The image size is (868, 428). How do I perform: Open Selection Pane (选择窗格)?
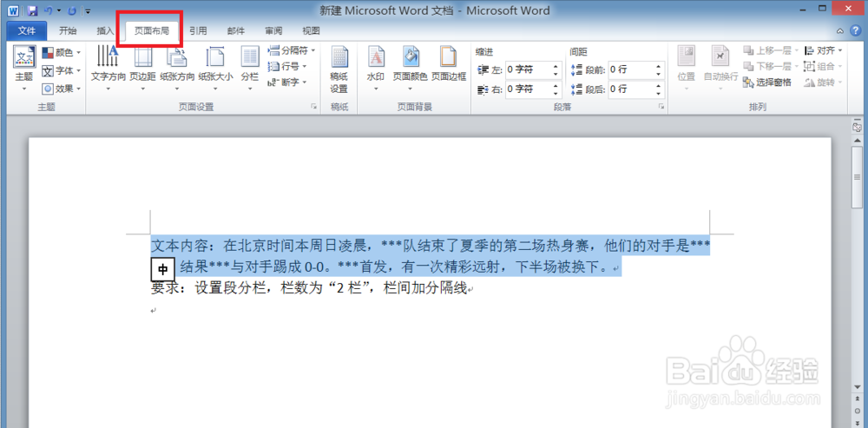coord(768,82)
